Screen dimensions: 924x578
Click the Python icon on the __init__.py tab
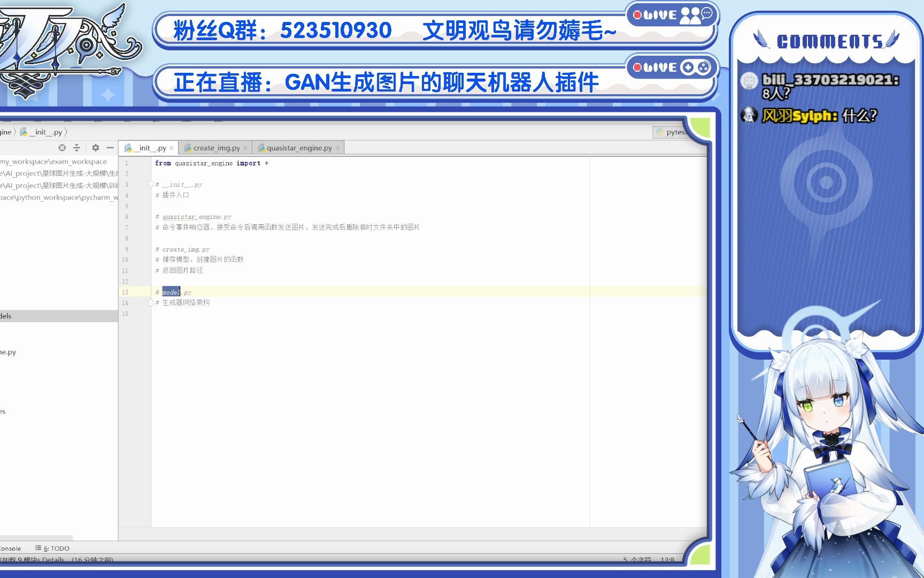tap(128, 148)
